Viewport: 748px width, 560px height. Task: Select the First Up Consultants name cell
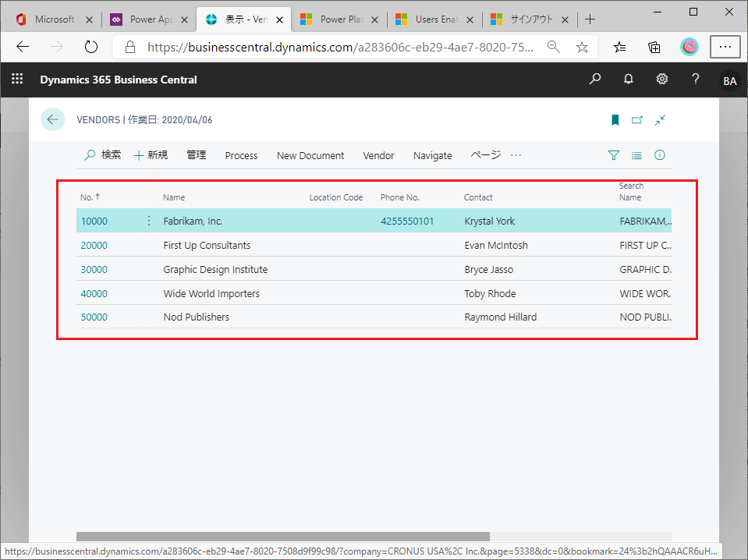tap(207, 245)
